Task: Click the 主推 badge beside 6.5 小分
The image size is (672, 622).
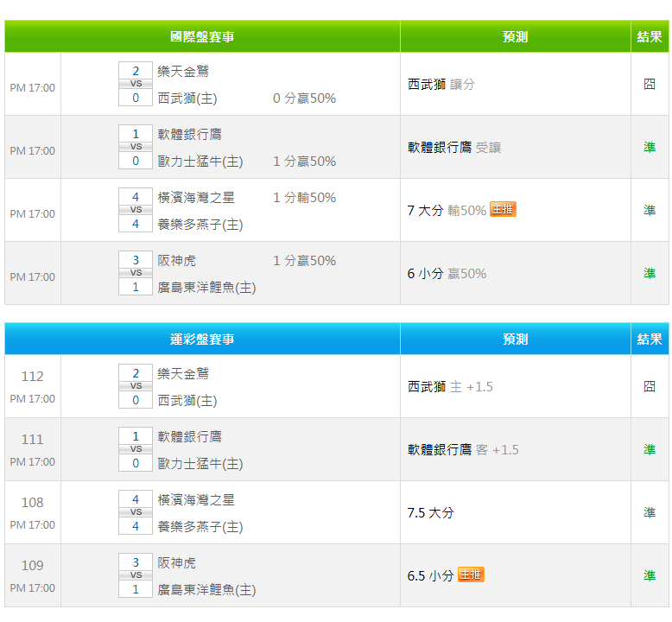Action: pyautogui.click(x=471, y=574)
